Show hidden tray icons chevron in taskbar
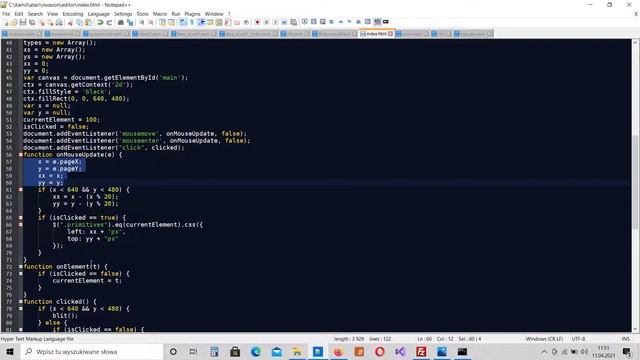Screen dimensions: 640x360 tap(544, 351)
